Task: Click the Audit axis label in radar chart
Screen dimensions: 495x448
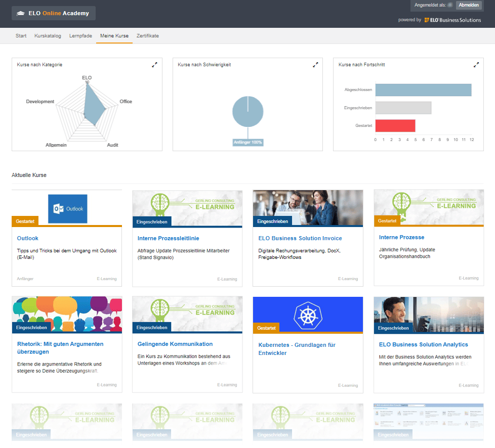Action: click(112, 145)
